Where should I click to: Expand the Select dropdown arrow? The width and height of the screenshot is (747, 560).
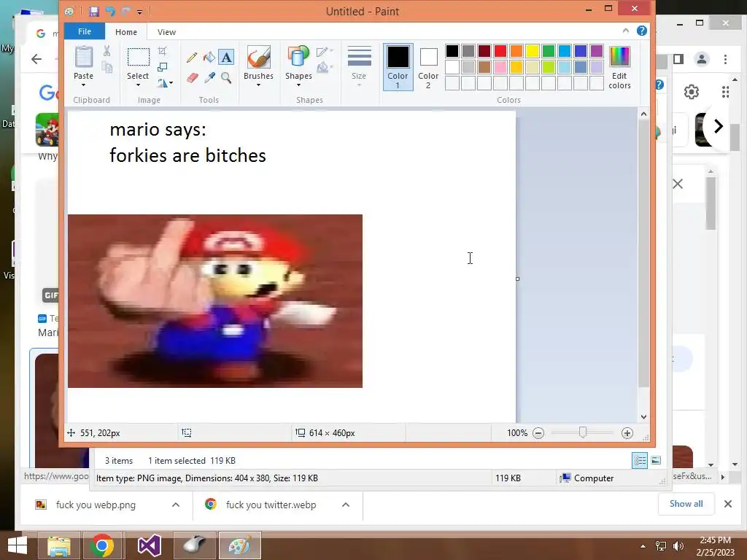click(138, 85)
